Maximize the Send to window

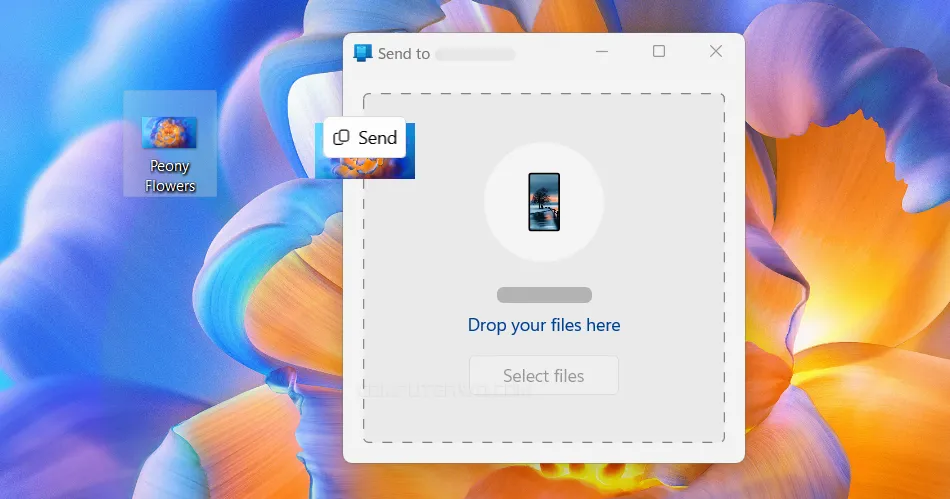coord(659,51)
